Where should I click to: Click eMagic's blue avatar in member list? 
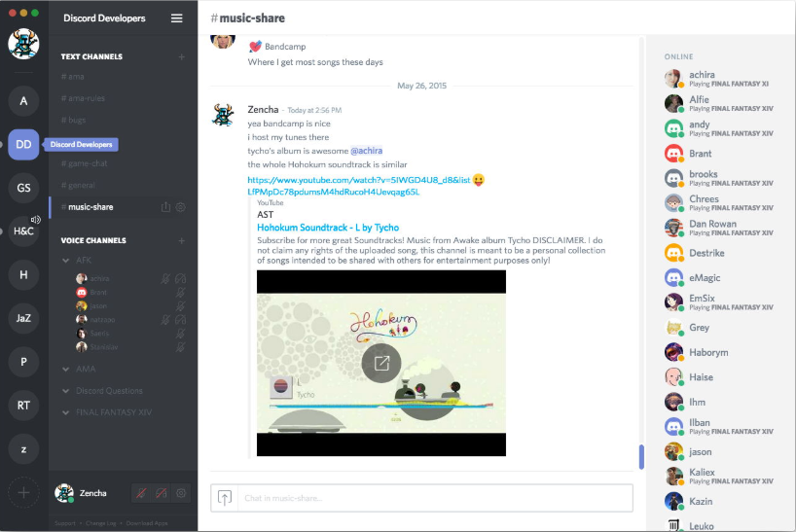(674, 277)
